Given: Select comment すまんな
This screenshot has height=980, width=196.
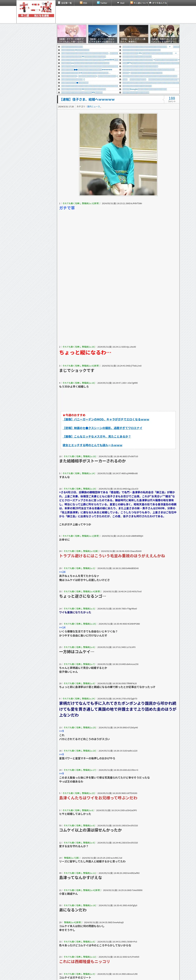Looking at the screenshot, I should (64, 477).
